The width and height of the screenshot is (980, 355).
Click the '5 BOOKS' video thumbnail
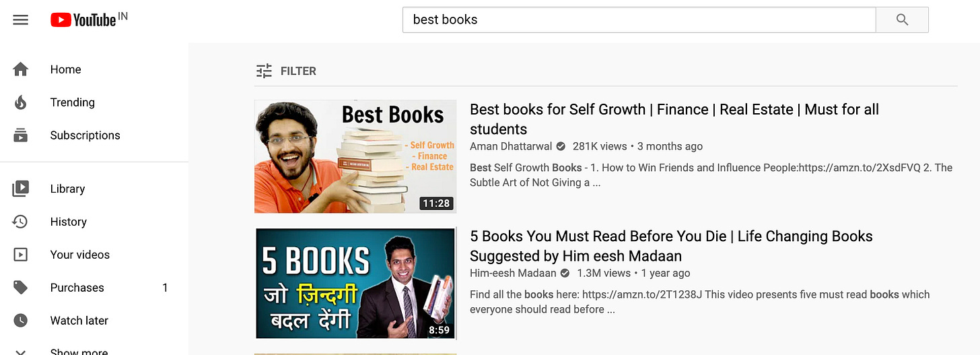click(x=355, y=283)
